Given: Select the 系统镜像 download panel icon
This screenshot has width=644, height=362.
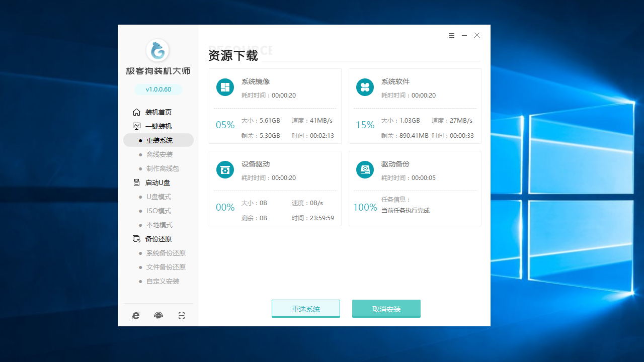Looking at the screenshot, I should (225, 86).
